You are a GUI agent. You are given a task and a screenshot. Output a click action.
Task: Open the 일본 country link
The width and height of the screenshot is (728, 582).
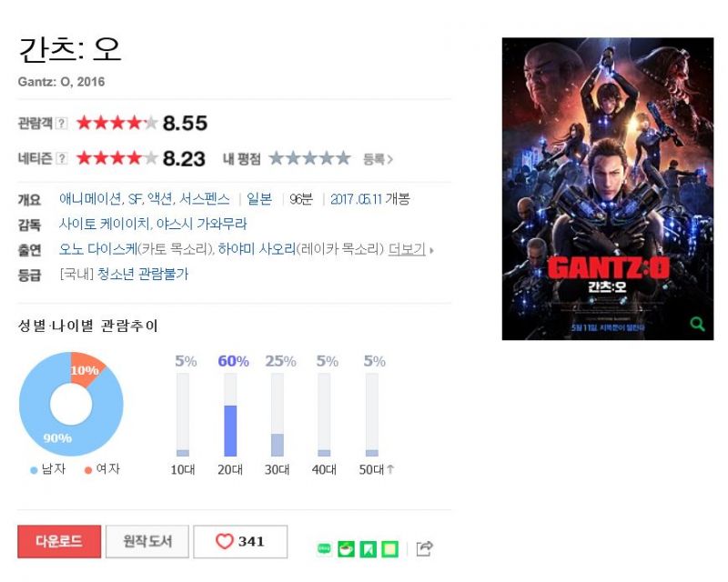259,199
